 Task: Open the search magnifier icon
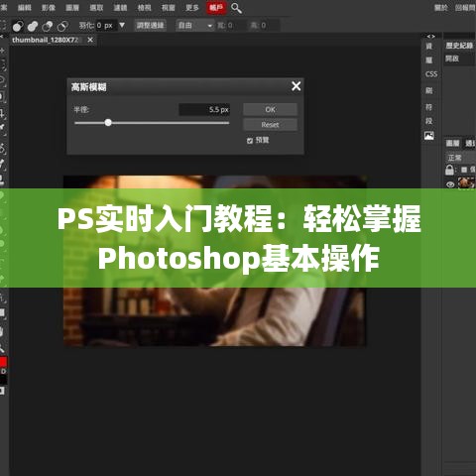tap(236, 8)
